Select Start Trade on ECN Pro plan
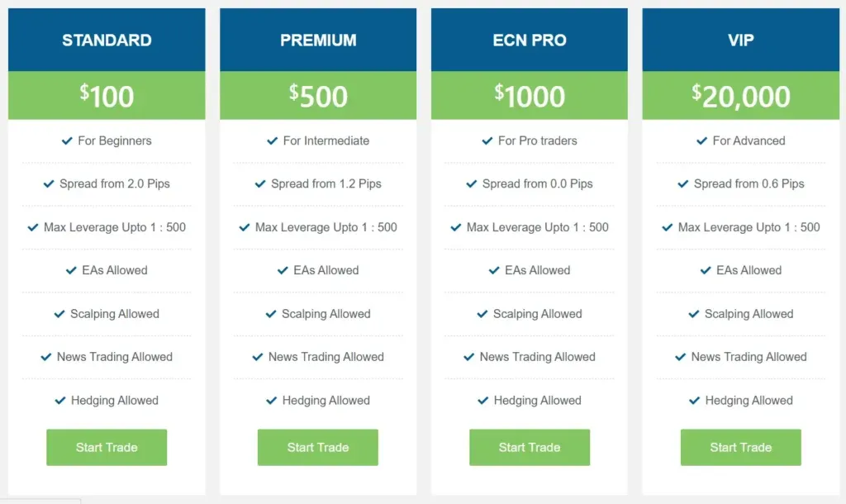Image resolution: width=846 pixels, height=504 pixels. (x=530, y=447)
